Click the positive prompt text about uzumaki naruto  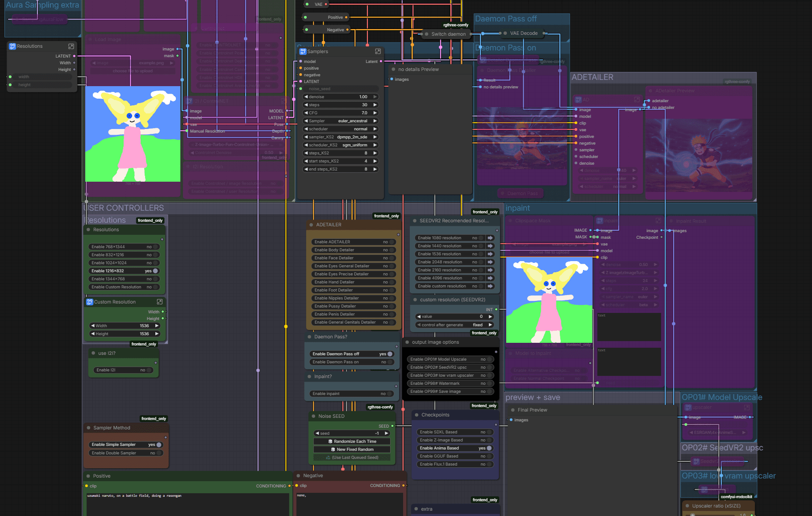click(x=134, y=496)
